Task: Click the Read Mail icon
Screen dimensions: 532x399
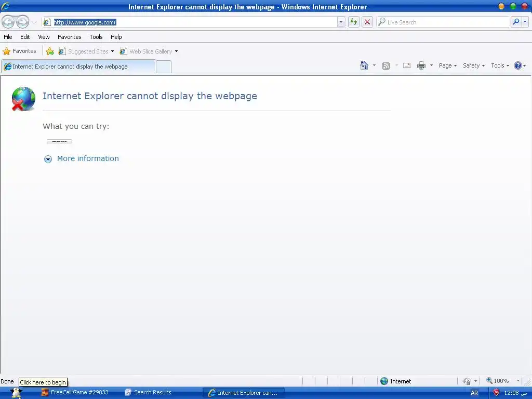Action: (x=407, y=65)
